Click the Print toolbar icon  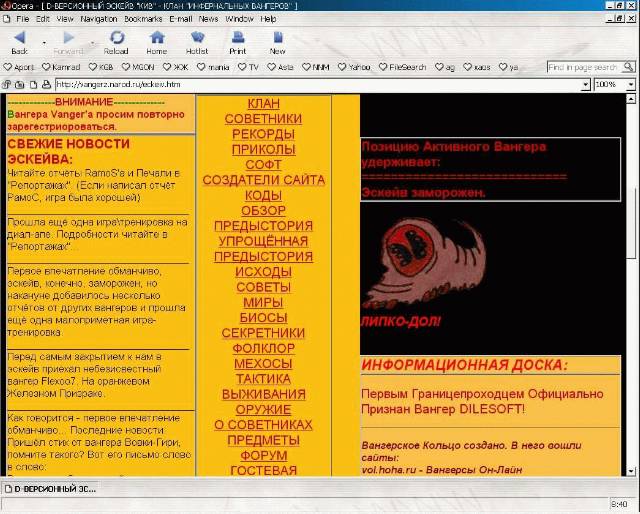point(238,37)
